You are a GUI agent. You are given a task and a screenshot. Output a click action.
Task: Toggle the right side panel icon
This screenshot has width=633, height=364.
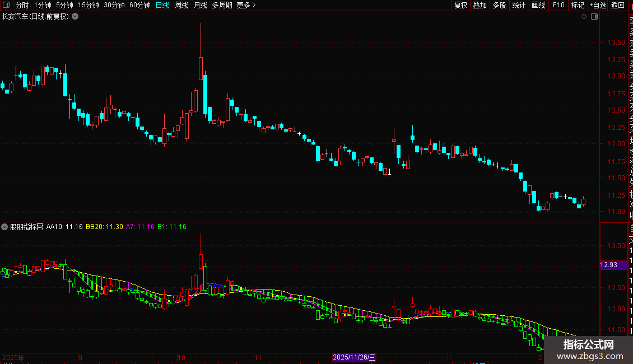(x=594, y=17)
